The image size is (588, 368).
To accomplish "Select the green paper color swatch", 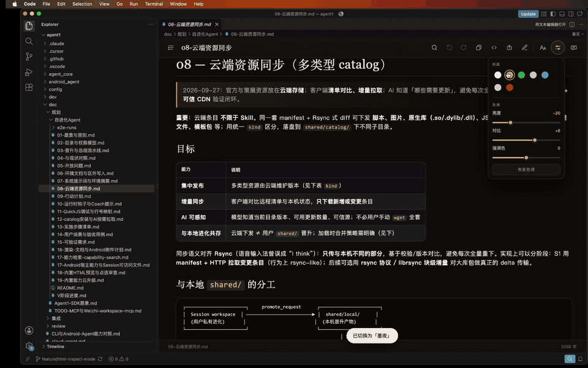I will 521,75.
